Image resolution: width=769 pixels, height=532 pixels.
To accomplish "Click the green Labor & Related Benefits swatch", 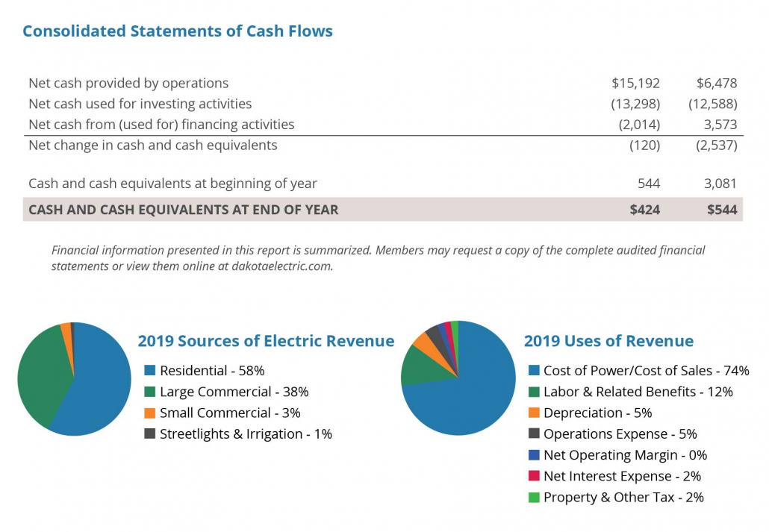I will (534, 392).
